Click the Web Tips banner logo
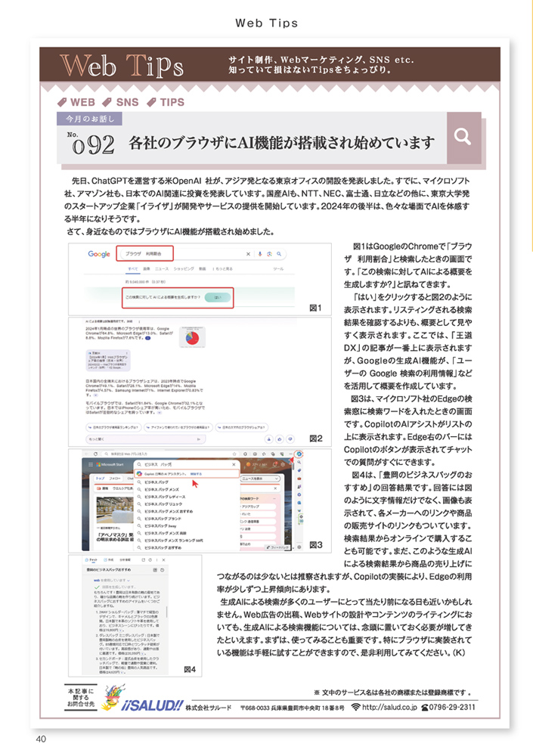 tap(121, 65)
